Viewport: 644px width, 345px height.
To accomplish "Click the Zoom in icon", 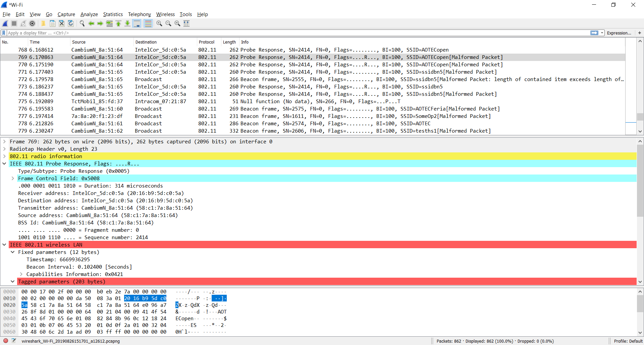I will pos(159,23).
